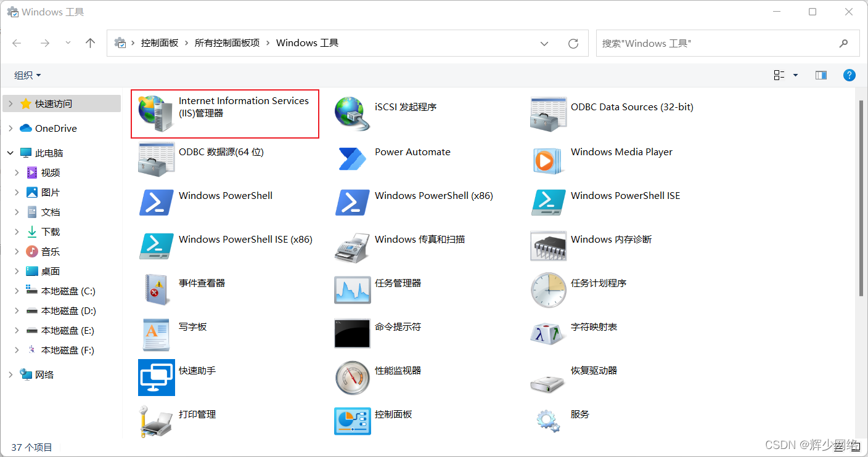Click Windows 工具 breadcrumb segment
868x457 pixels.
click(307, 43)
